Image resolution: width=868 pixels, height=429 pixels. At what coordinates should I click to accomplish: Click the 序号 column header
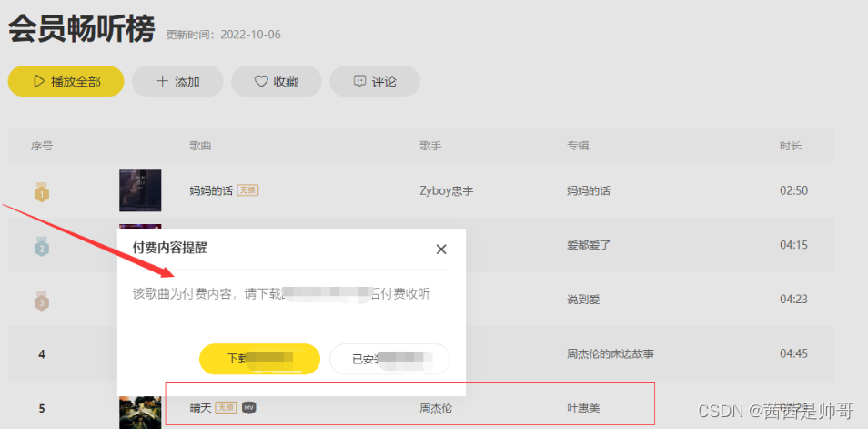coord(42,146)
